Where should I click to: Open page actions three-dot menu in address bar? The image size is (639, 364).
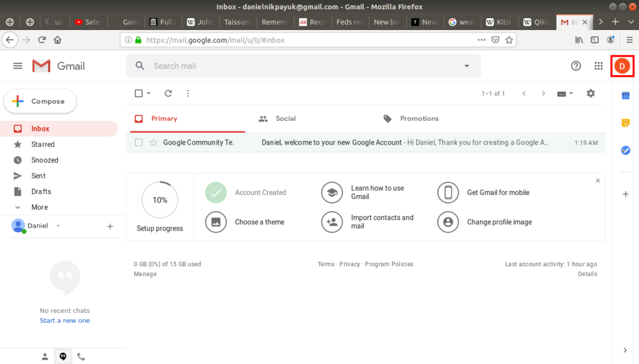pyautogui.click(x=481, y=40)
